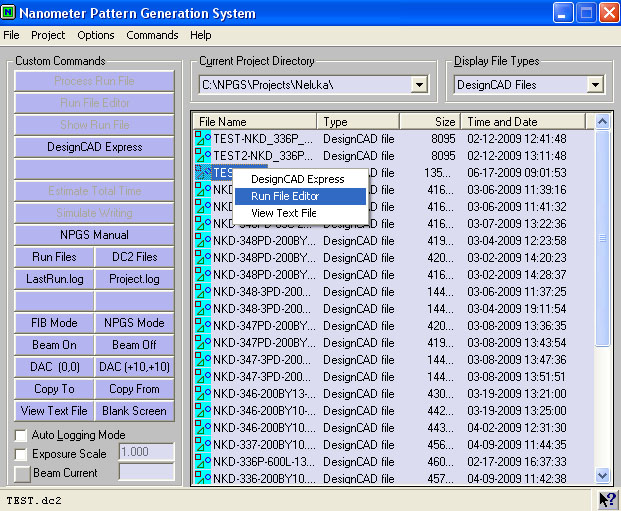Choose Run File Editor from context menu
Screen dimensions: 621x511
[285, 196]
